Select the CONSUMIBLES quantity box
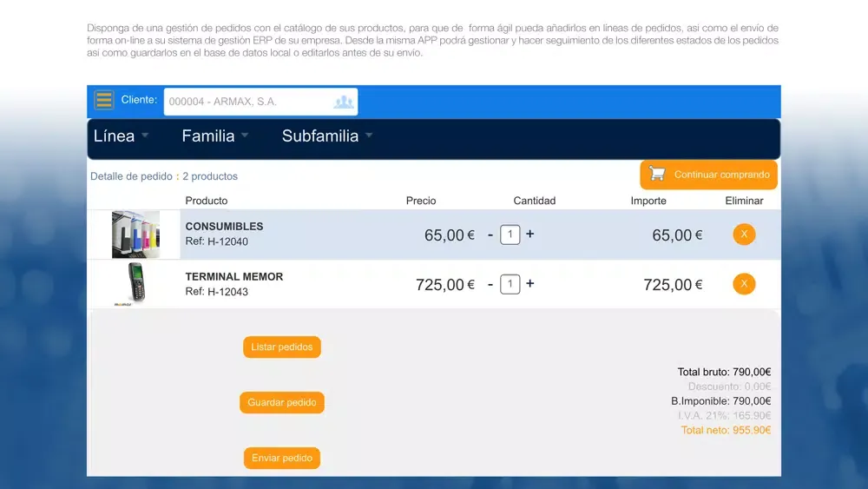868x489 pixels. coord(510,235)
